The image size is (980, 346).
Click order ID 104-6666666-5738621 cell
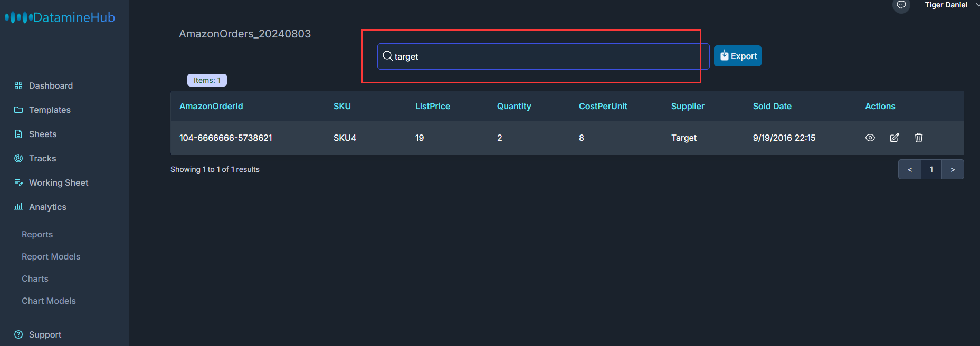tap(226, 138)
